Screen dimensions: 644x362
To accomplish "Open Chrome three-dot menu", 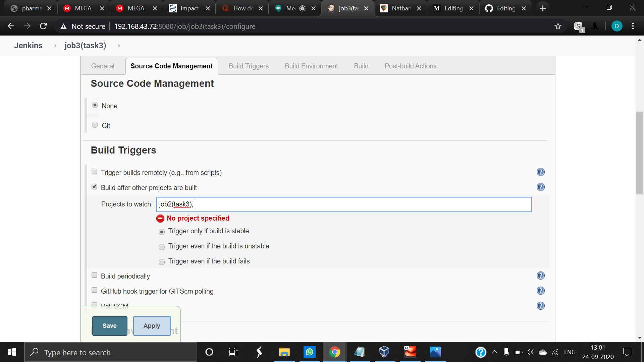I will [x=633, y=26].
